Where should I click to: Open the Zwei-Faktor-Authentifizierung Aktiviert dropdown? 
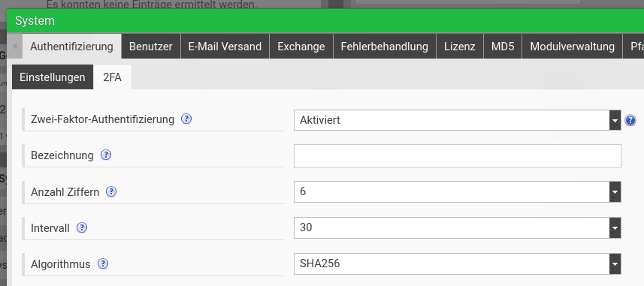[457, 120]
